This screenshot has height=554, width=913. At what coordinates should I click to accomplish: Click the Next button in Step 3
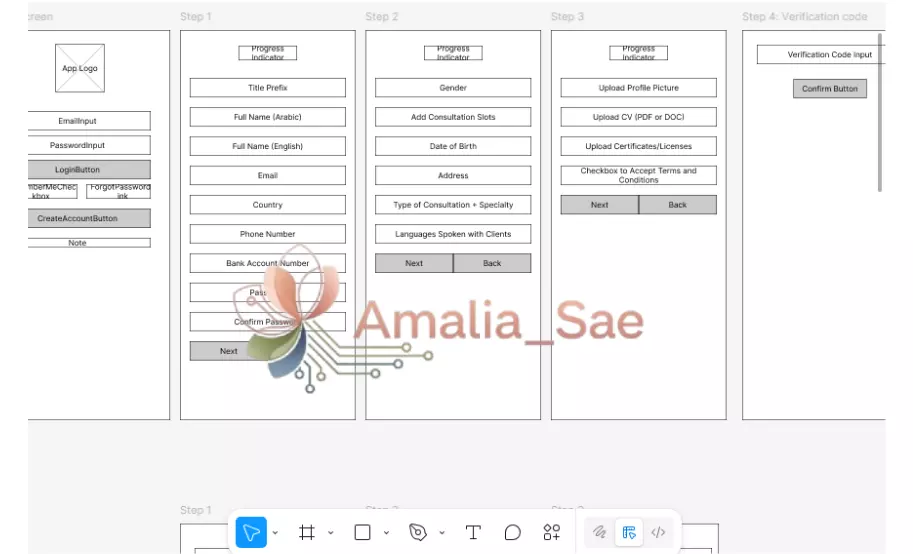tap(600, 204)
